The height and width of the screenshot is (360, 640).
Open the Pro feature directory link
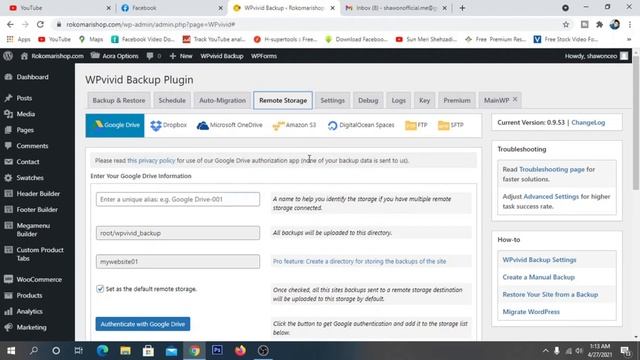click(359, 261)
